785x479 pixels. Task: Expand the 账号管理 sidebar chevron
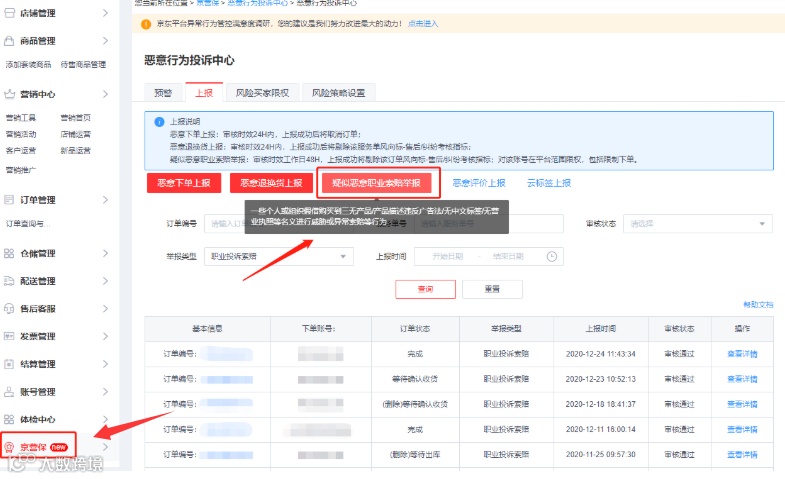(x=105, y=392)
